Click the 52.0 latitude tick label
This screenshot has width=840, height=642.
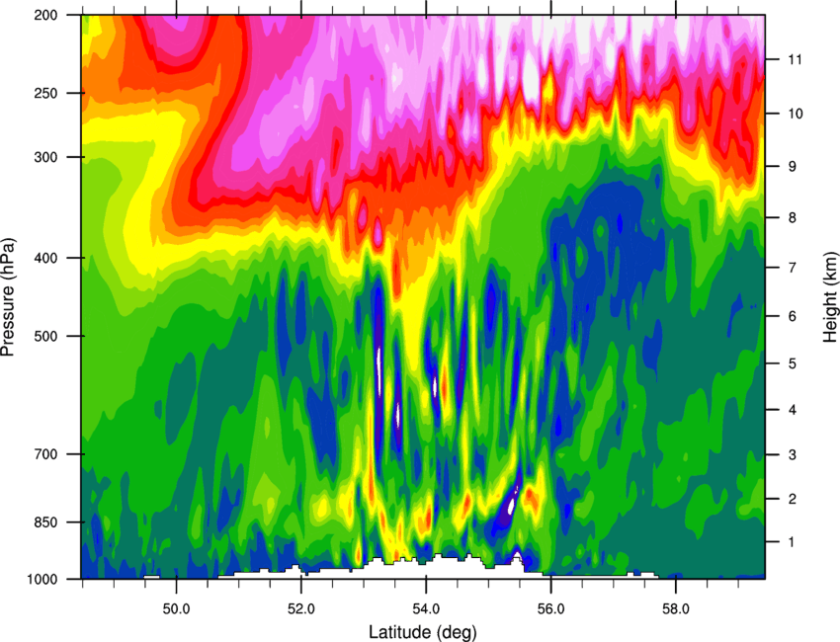point(301,608)
